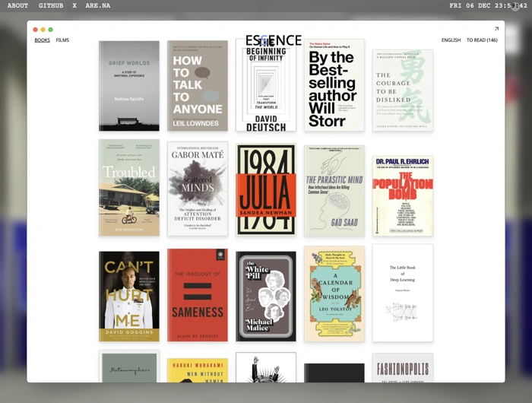
Task: Click the expand arrow icon in window corner
Action: pyautogui.click(x=496, y=29)
